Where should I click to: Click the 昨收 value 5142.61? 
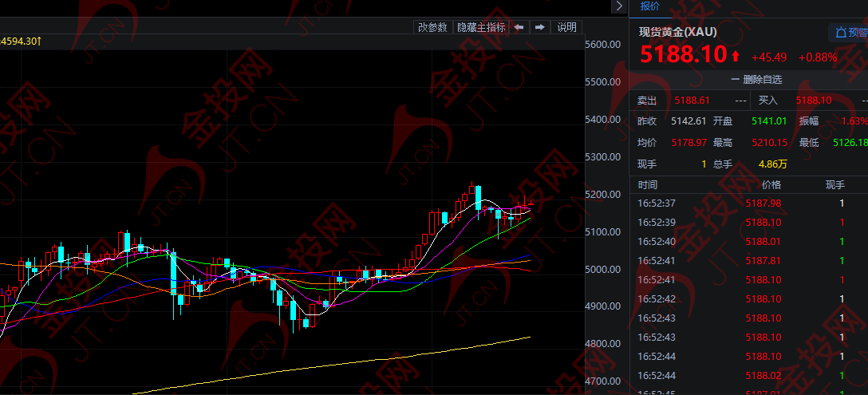(x=688, y=120)
